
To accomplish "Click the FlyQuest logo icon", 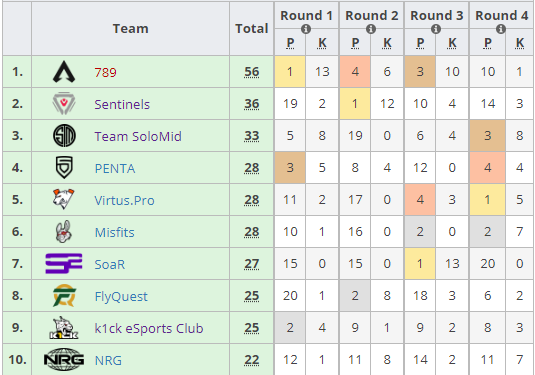I will (64, 295).
